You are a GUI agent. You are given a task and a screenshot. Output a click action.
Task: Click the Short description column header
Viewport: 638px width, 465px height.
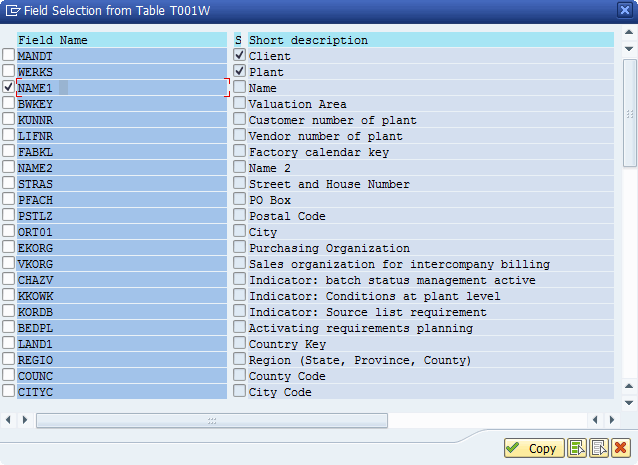430,40
